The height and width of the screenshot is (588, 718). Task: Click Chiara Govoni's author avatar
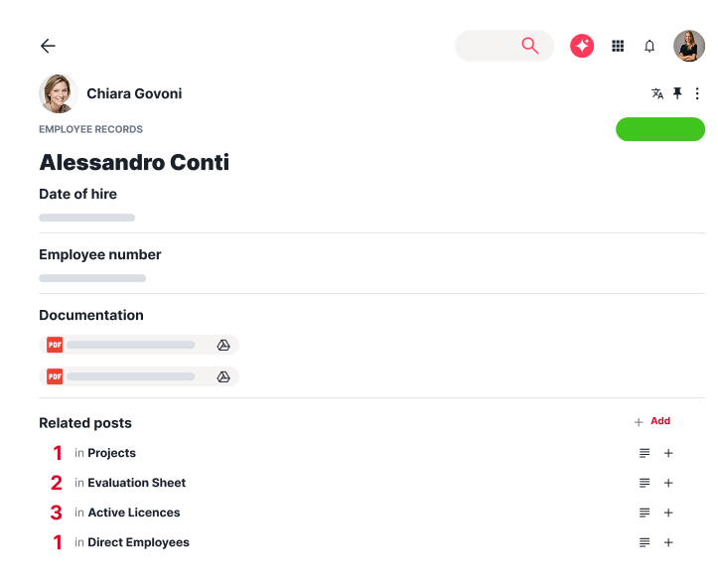pos(59,93)
